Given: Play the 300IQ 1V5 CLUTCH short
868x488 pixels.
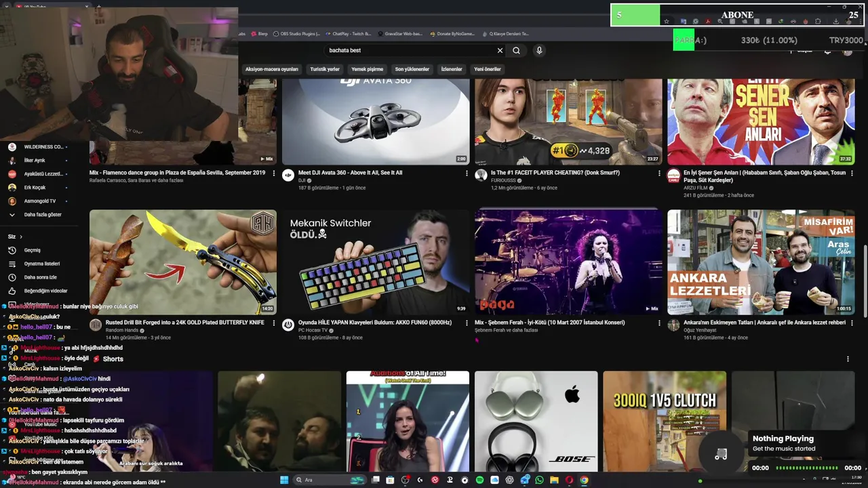Looking at the screenshot, I should pos(665,421).
